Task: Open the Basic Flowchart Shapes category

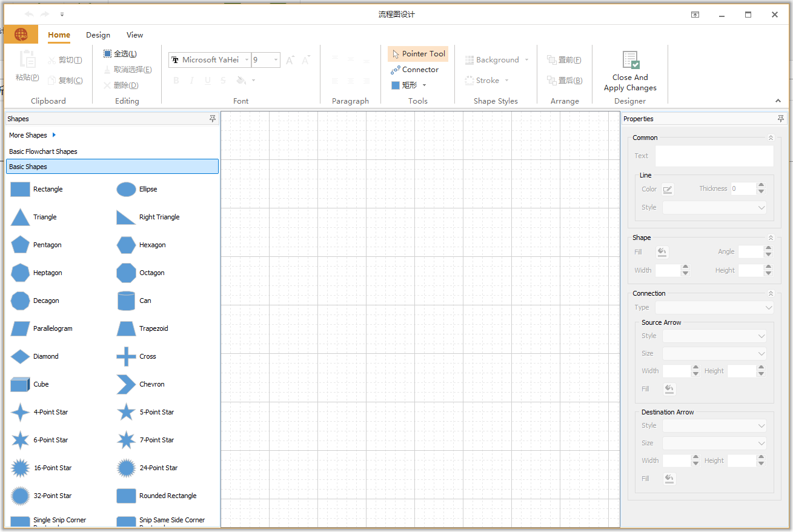Action: tap(44, 151)
